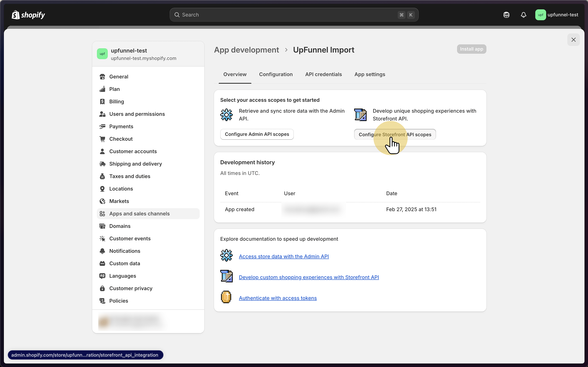Viewport: 588px width, 367px height.
Task: Click the Customer privacy lock icon
Action: tap(102, 288)
